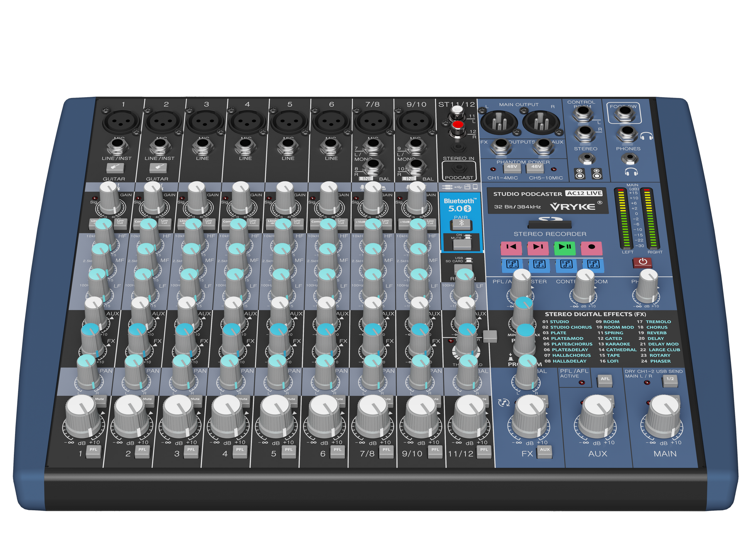The image size is (751, 560).
Task: Push the AFL button beside PFL/AFL ACTIVE
Action: 605,381
